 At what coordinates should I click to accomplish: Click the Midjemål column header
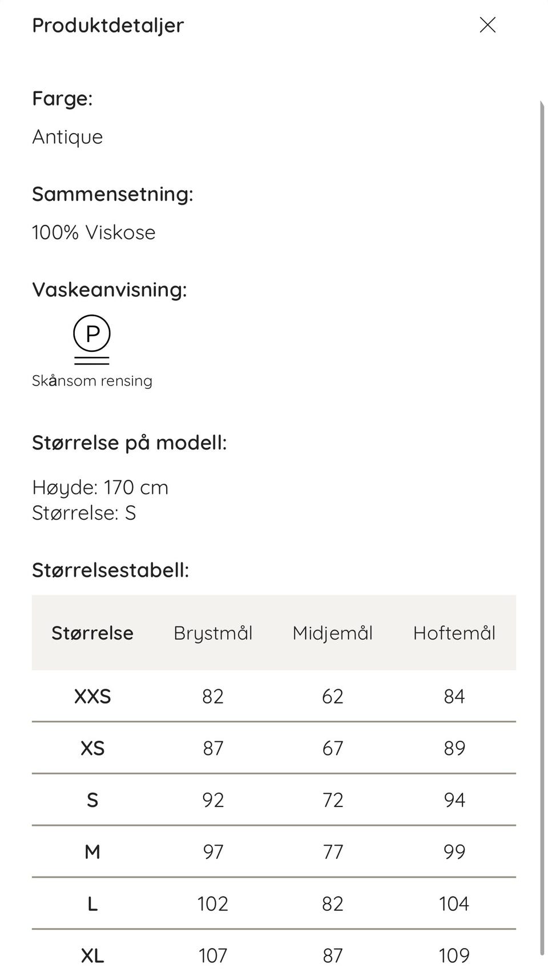[333, 633]
